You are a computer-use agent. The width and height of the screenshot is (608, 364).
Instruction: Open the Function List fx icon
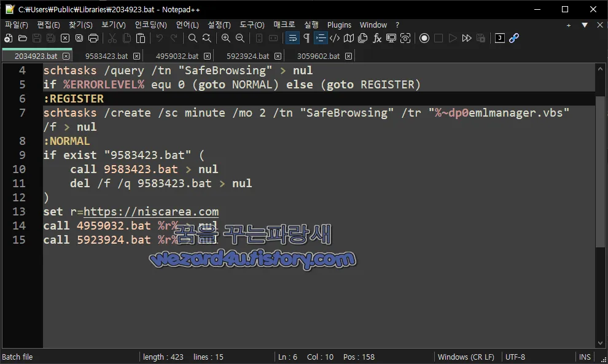click(x=377, y=38)
